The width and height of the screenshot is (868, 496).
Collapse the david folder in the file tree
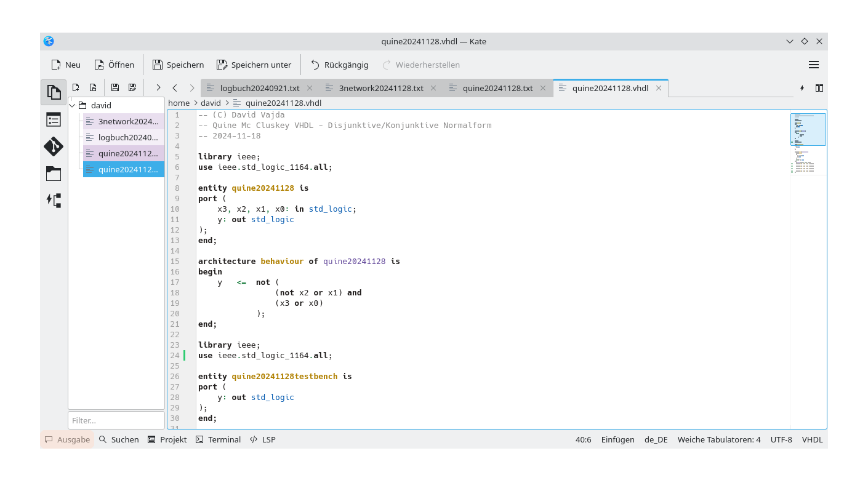(x=72, y=105)
